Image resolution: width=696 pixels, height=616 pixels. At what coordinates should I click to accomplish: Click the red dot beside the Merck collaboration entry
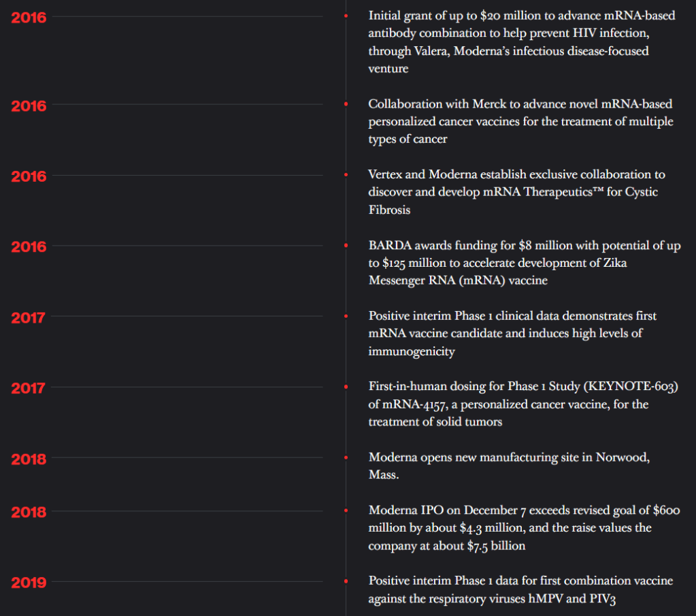pos(346,103)
